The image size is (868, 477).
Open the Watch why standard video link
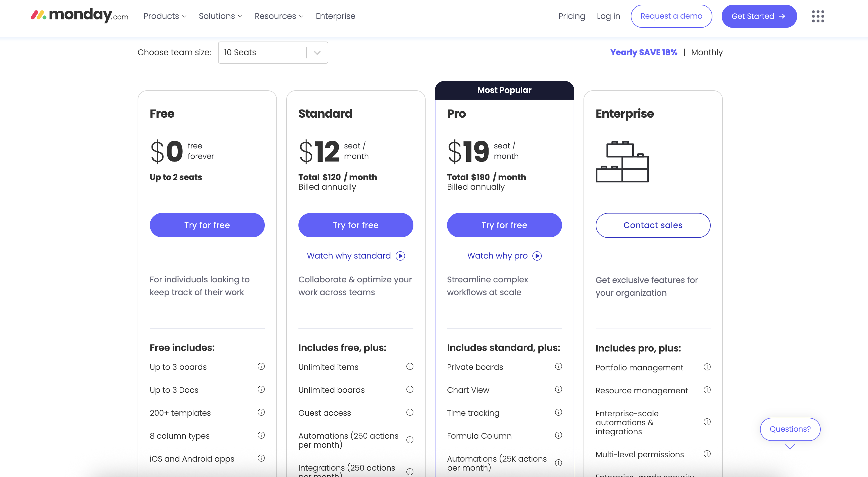point(356,256)
